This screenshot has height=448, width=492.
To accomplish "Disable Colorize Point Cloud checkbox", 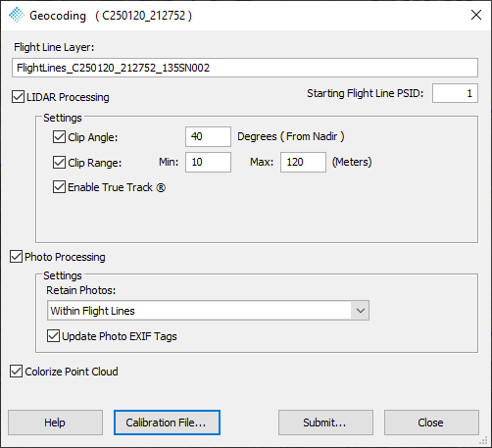I will (x=16, y=372).
